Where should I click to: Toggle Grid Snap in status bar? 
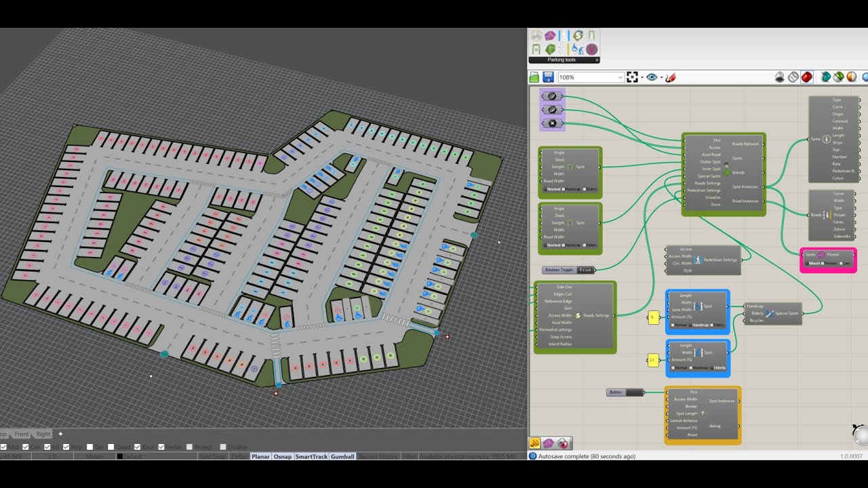pyautogui.click(x=213, y=457)
